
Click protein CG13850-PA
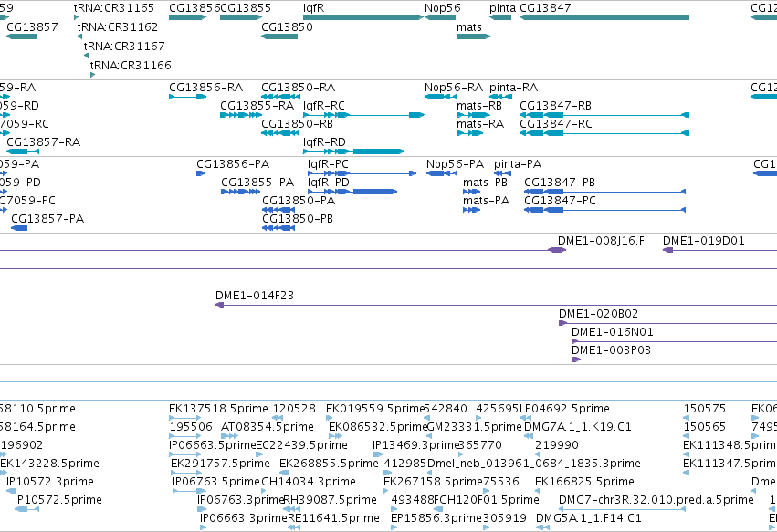click(x=278, y=210)
